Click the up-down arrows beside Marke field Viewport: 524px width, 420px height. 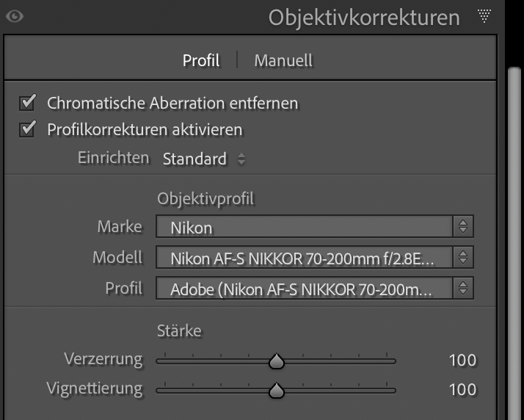coord(462,228)
